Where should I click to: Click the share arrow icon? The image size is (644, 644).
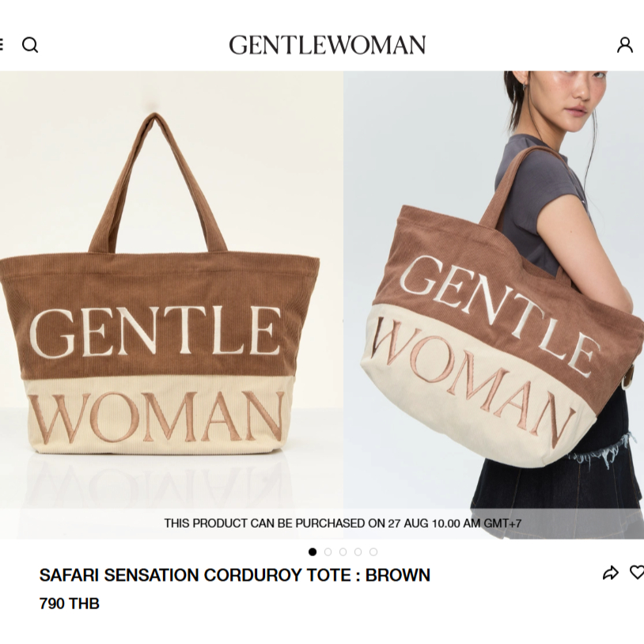pos(610,573)
